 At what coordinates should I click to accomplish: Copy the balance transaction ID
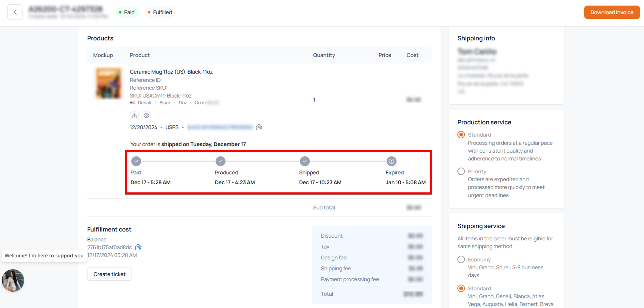(x=138, y=247)
